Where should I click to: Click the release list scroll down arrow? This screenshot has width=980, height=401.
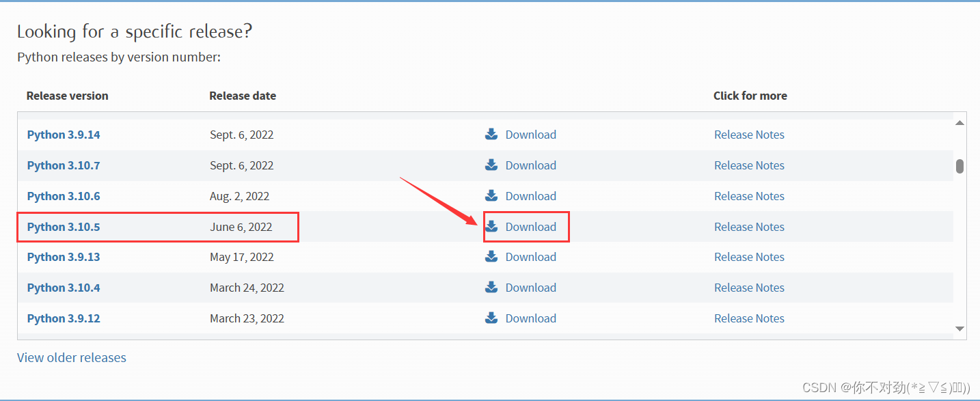click(x=959, y=329)
